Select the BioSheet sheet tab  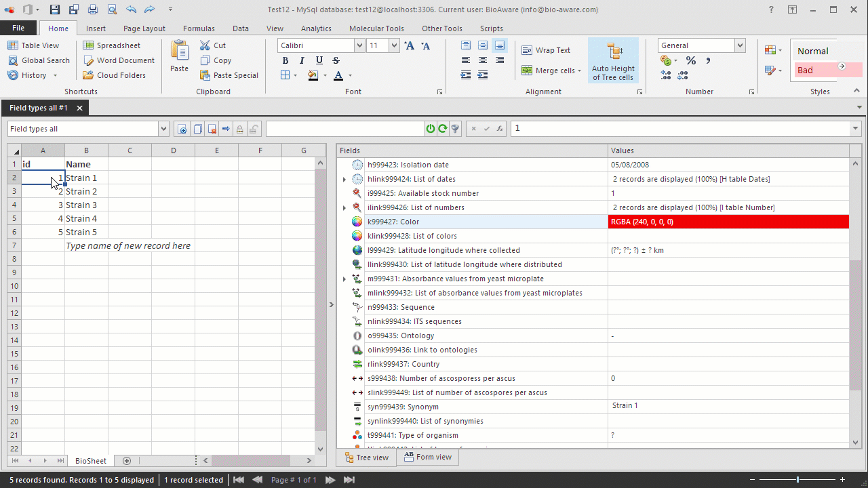click(x=91, y=461)
